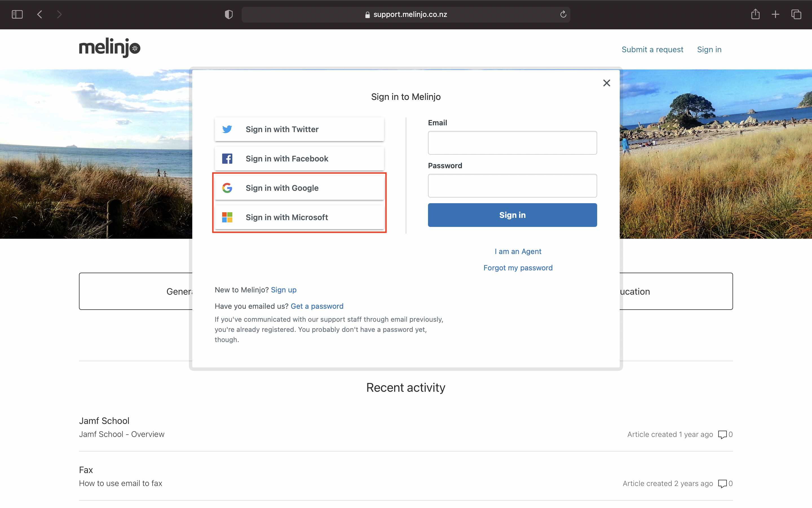Click 'Article created 2 years ago' text
Screen dimensions: 812x508
(x=667, y=483)
